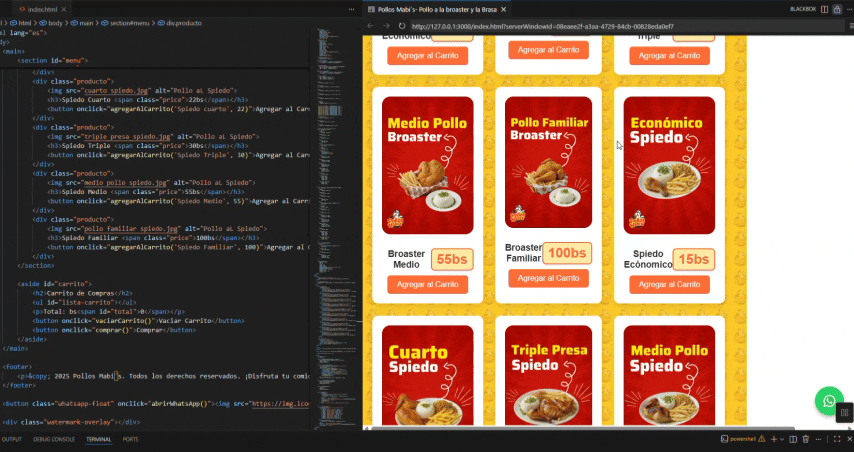Click the Triple Presa Spiedo product image

(548, 375)
